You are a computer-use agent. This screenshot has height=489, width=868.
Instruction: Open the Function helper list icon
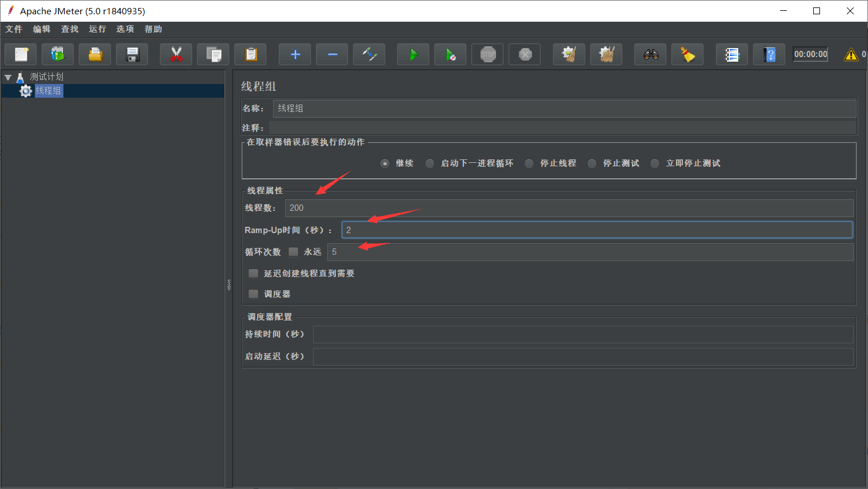[732, 54]
